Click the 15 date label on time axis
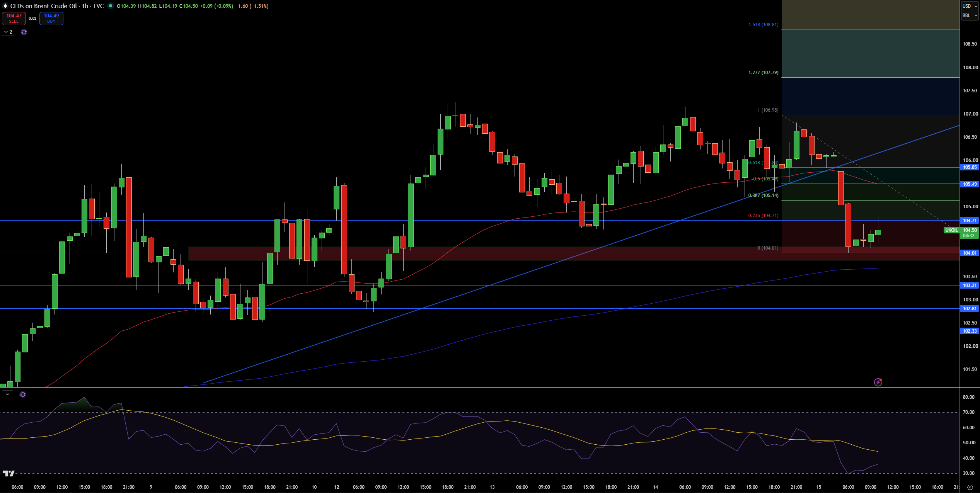The image size is (980, 493). click(818, 487)
